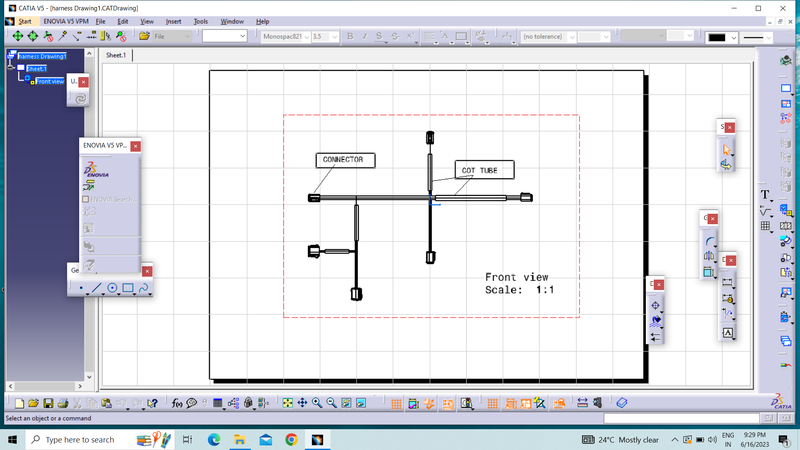Select the Sheet.1 tab
800x450 pixels.
116,55
